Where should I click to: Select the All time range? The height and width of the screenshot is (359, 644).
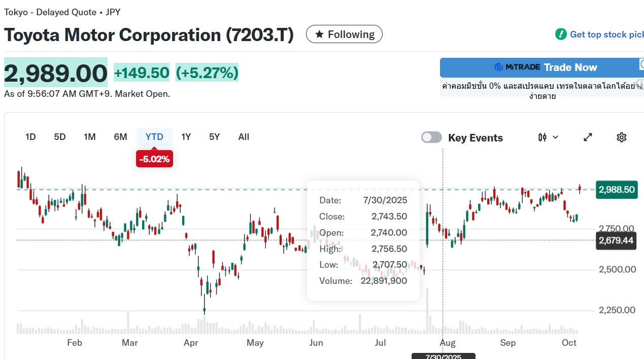coord(244,137)
